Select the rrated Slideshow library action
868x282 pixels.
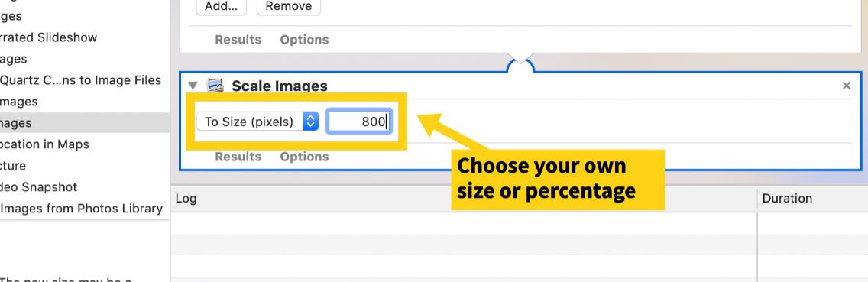(x=49, y=37)
